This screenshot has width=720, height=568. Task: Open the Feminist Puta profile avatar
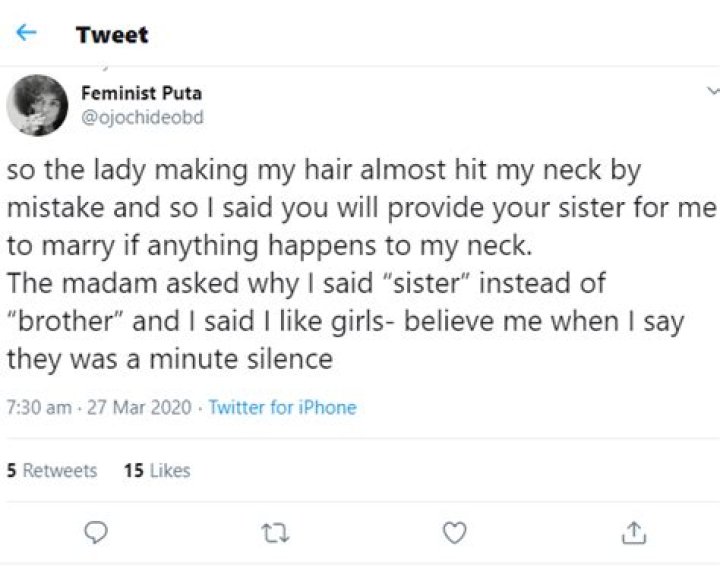38,104
